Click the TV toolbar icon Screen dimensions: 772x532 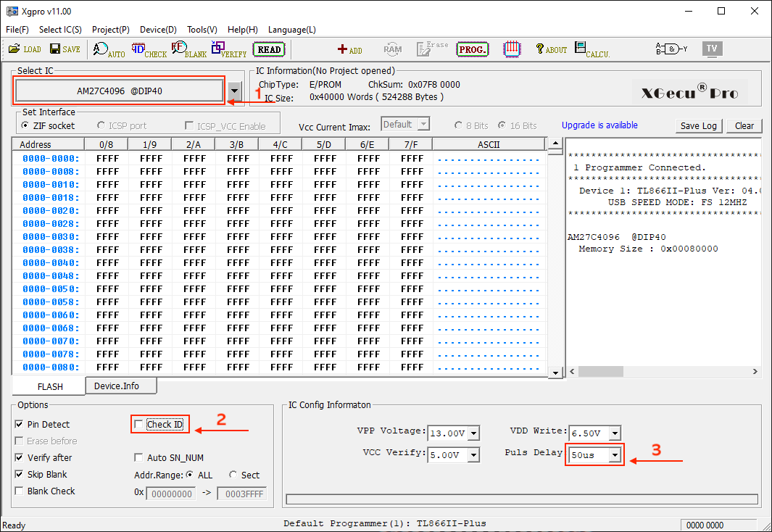point(712,49)
